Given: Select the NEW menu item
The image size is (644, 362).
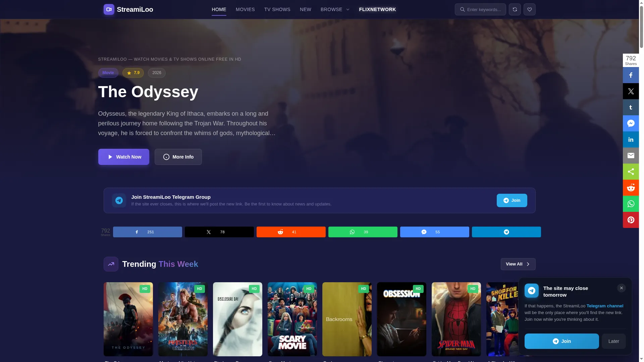Looking at the screenshot, I should pos(305,9).
